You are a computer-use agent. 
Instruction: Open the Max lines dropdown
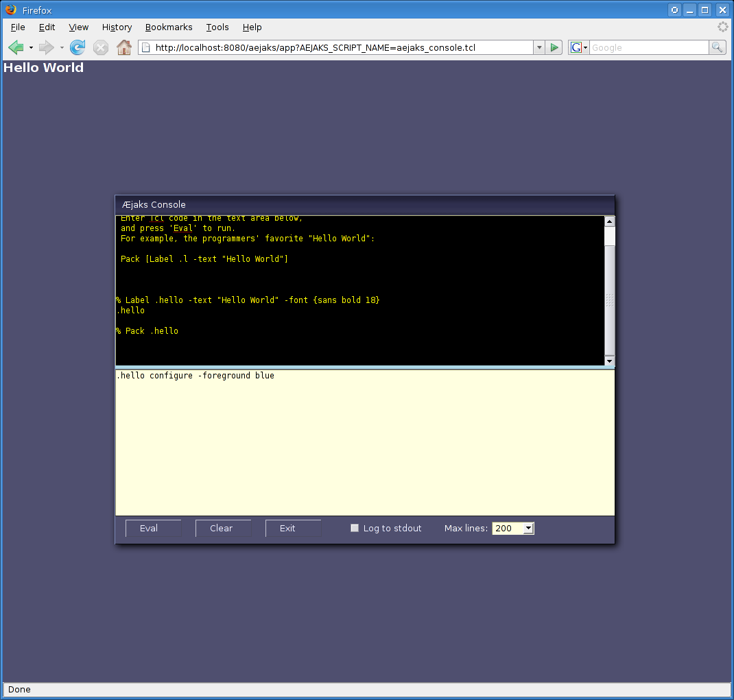[x=528, y=529]
